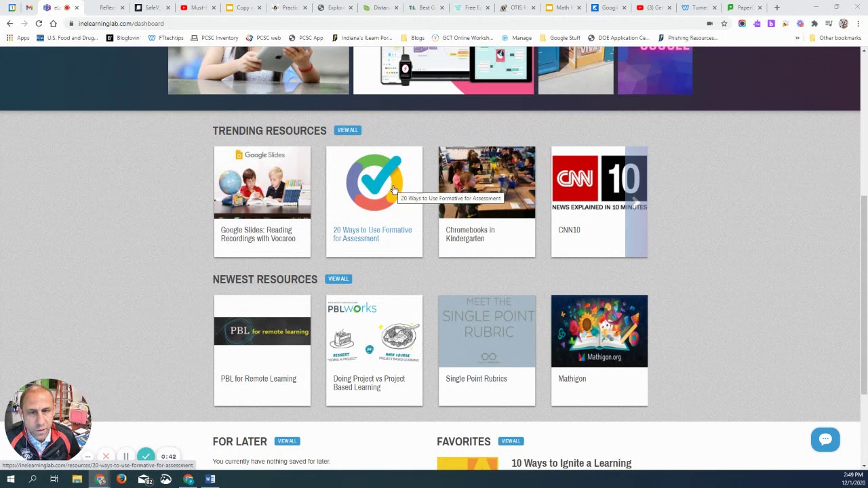Viewport: 868px width, 488px height.
Task: Click the browser Back arrow
Action: point(9,24)
